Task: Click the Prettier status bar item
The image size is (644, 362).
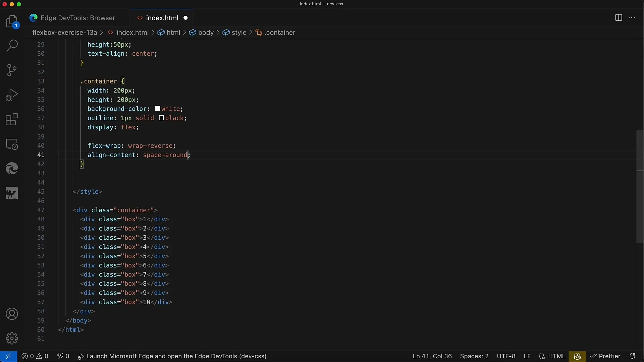Action: tap(605, 356)
